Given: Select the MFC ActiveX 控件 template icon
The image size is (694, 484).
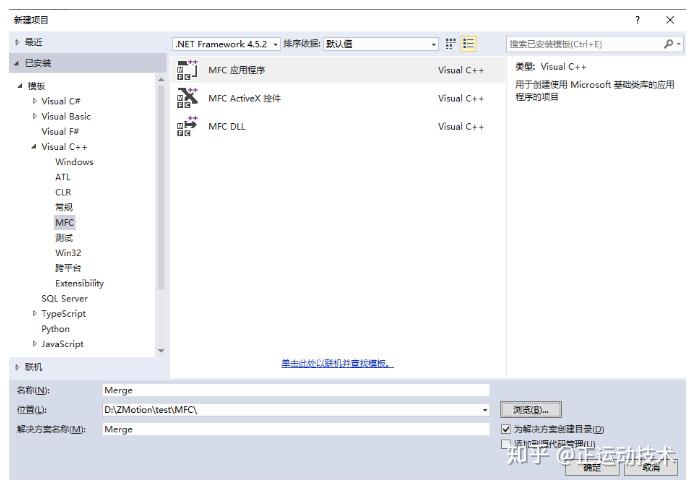Looking at the screenshot, I should 187,98.
